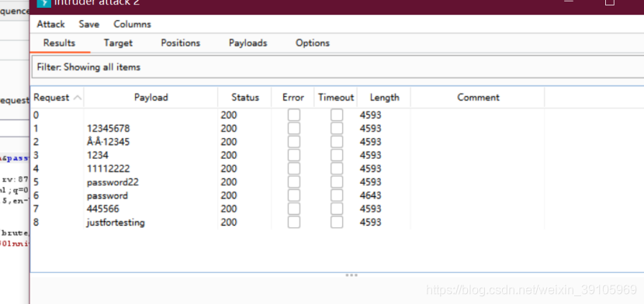
Task: Toggle Error checkbox for payload justfortesting
Action: 293,222
